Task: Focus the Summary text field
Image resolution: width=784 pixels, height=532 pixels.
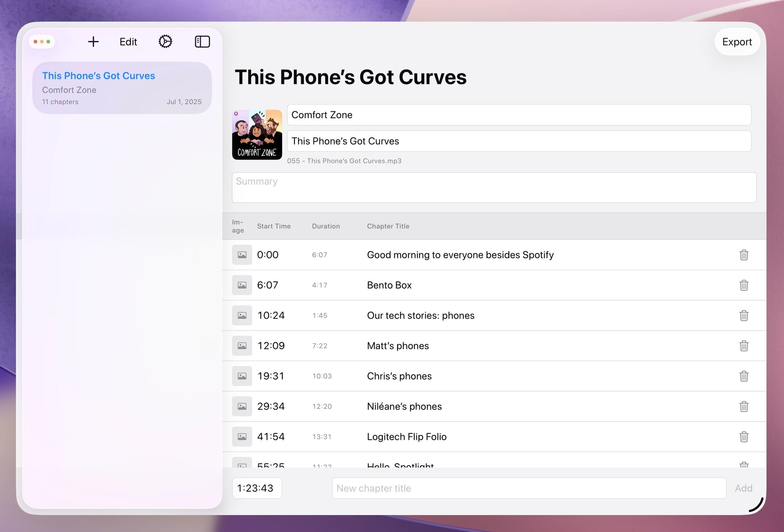Action: [x=494, y=187]
